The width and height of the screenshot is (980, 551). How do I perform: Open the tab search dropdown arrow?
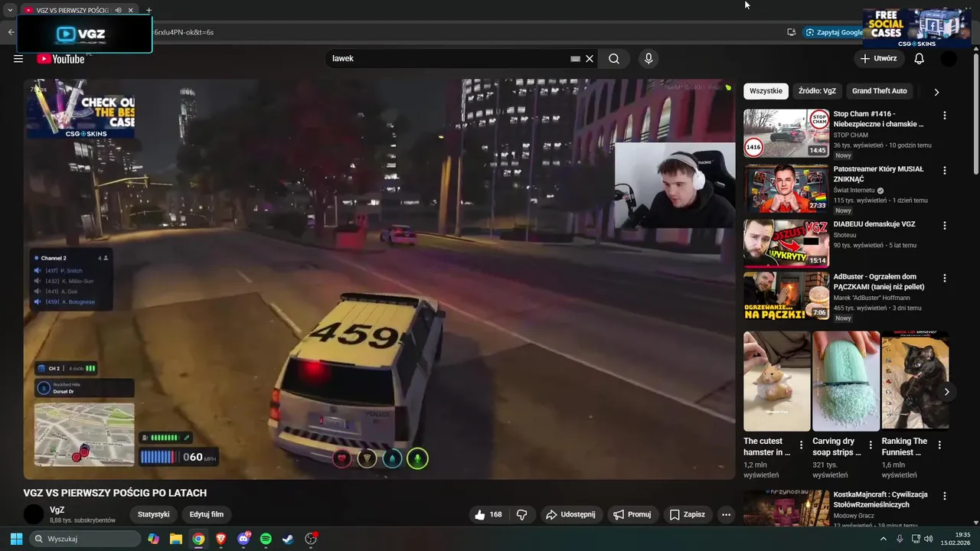(x=9, y=10)
